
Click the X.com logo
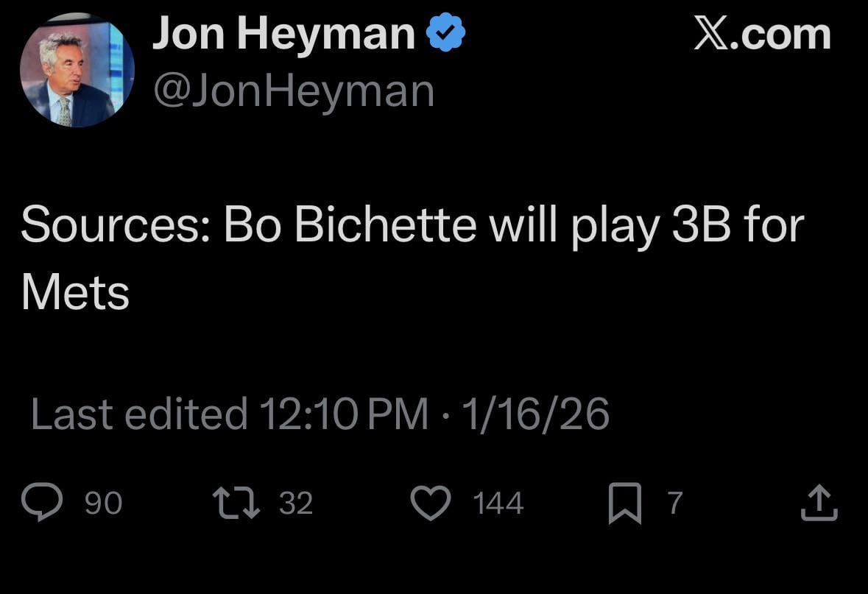pos(762,33)
